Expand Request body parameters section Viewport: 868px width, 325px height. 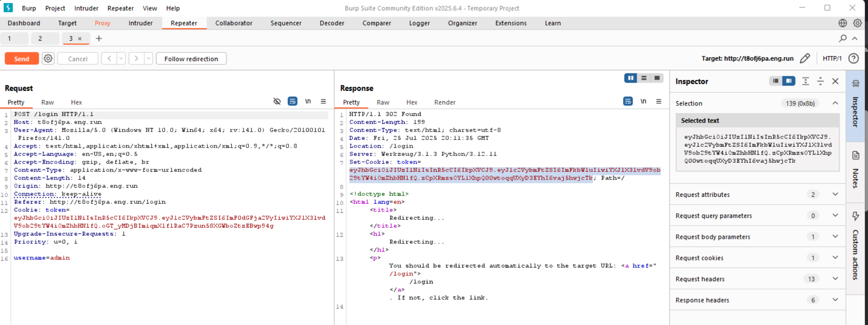click(x=835, y=237)
